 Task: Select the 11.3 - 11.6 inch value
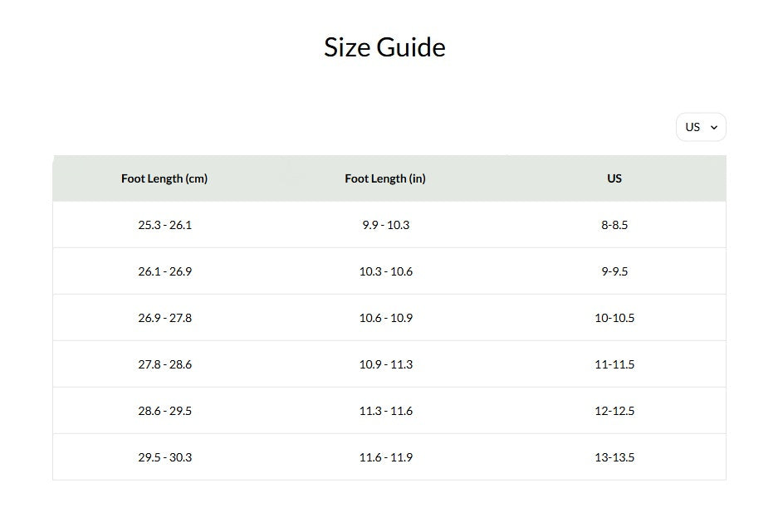(x=385, y=410)
